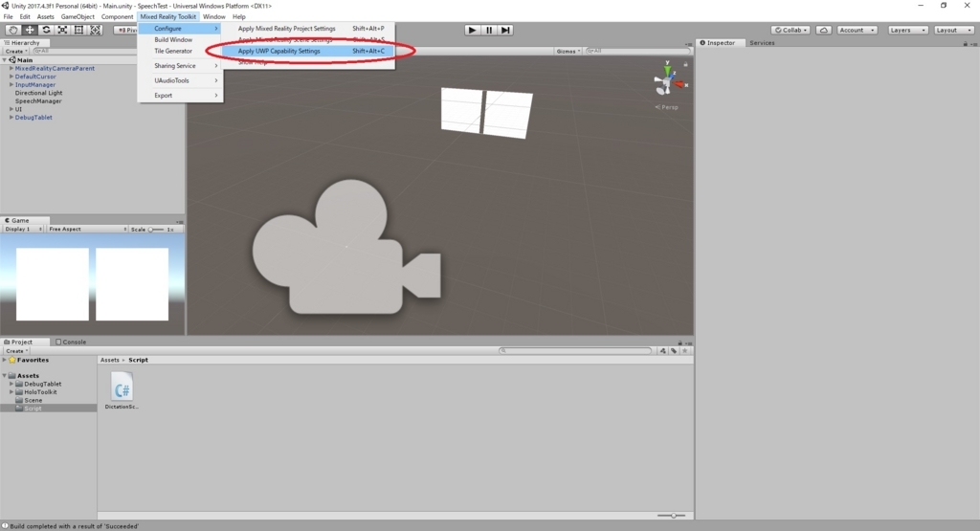This screenshot has height=531, width=980.
Task: Expand InputManager in Hierarchy
Action: coord(11,84)
